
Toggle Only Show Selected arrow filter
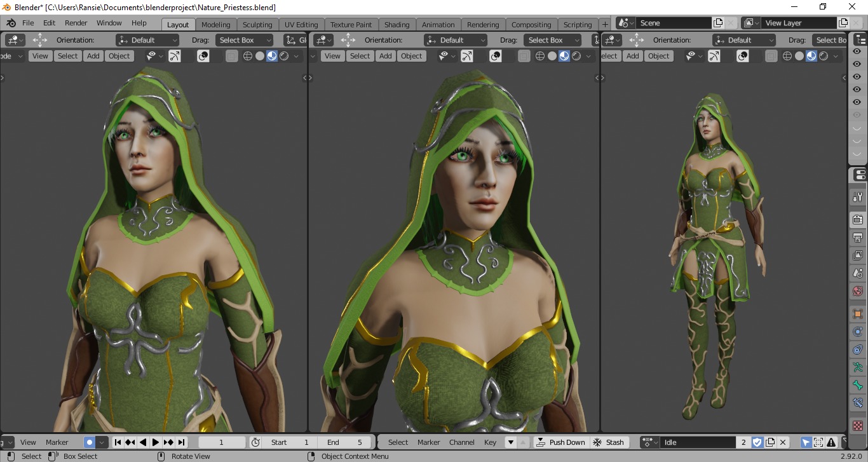(x=806, y=442)
